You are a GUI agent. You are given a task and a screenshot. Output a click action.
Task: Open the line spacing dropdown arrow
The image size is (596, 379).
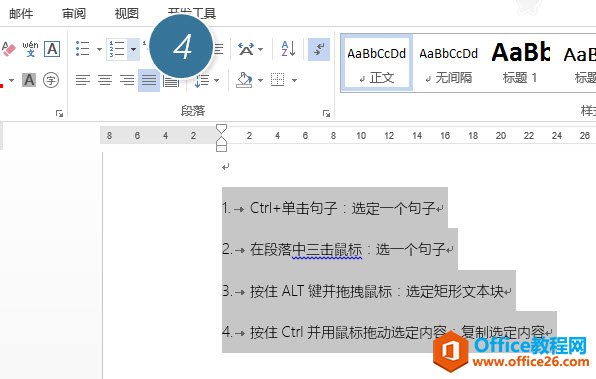tap(217, 80)
